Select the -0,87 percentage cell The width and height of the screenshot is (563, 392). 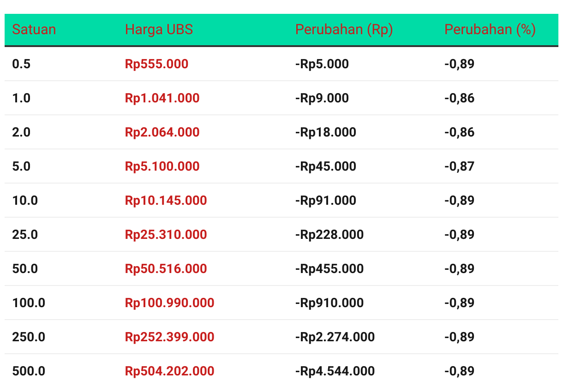click(x=459, y=166)
